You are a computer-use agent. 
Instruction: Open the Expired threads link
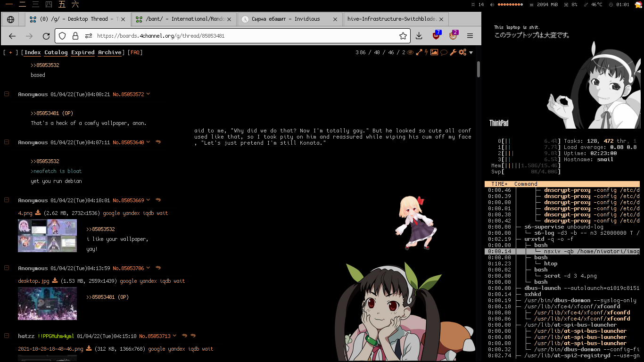(x=83, y=52)
